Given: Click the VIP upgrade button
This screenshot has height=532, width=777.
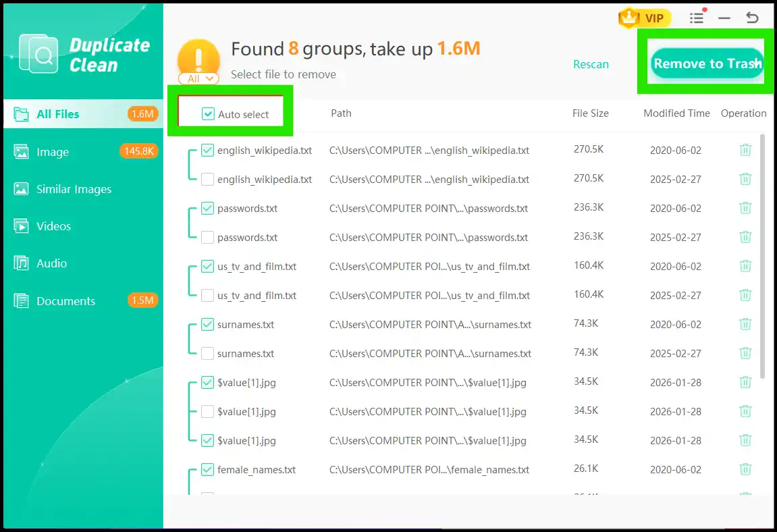Looking at the screenshot, I should coord(644,18).
